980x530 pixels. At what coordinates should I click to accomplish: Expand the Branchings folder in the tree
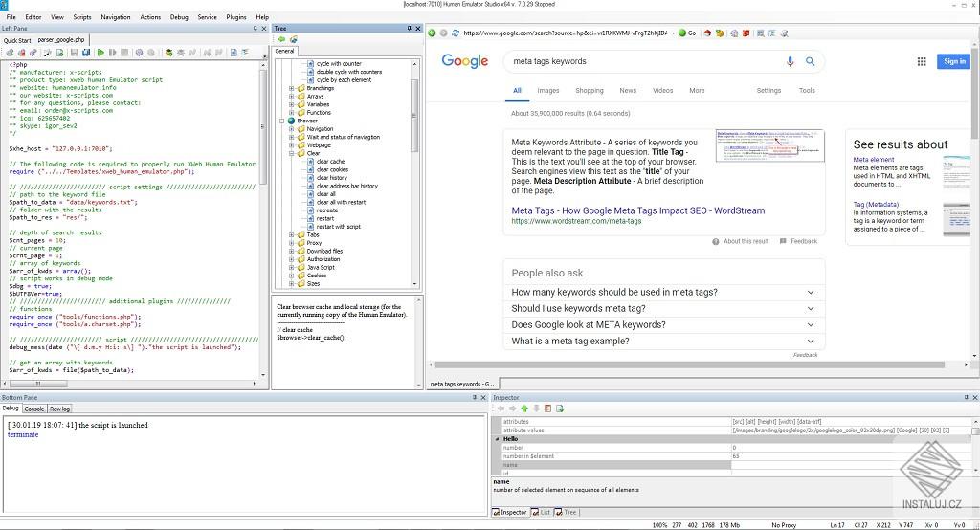tap(291, 88)
